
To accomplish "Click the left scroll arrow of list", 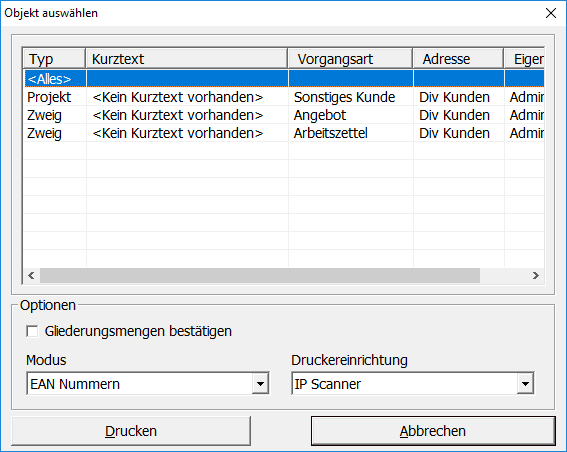I will tap(31, 276).
